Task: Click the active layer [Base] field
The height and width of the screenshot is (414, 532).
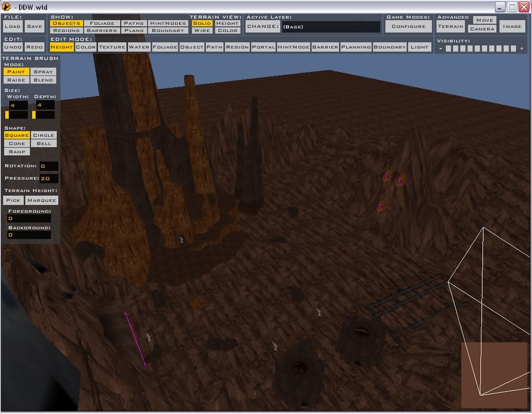Action: (331, 27)
